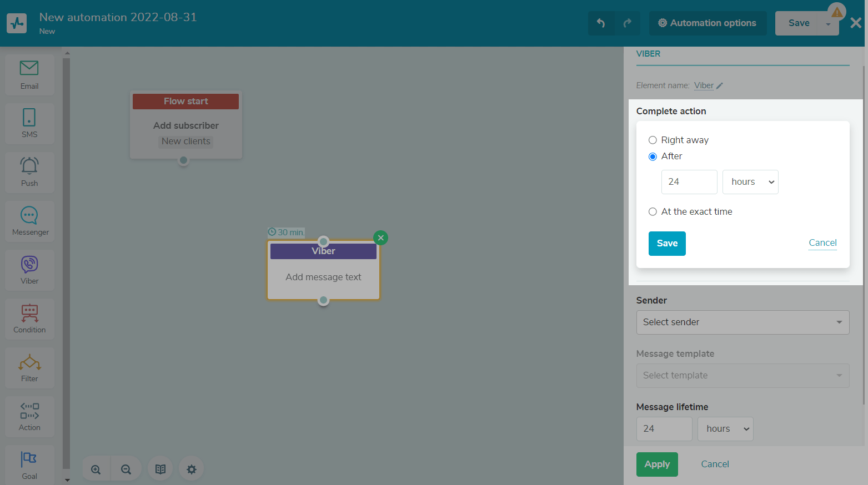The height and width of the screenshot is (485, 868).
Task: Click the delay value input field
Action: (689, 182)
